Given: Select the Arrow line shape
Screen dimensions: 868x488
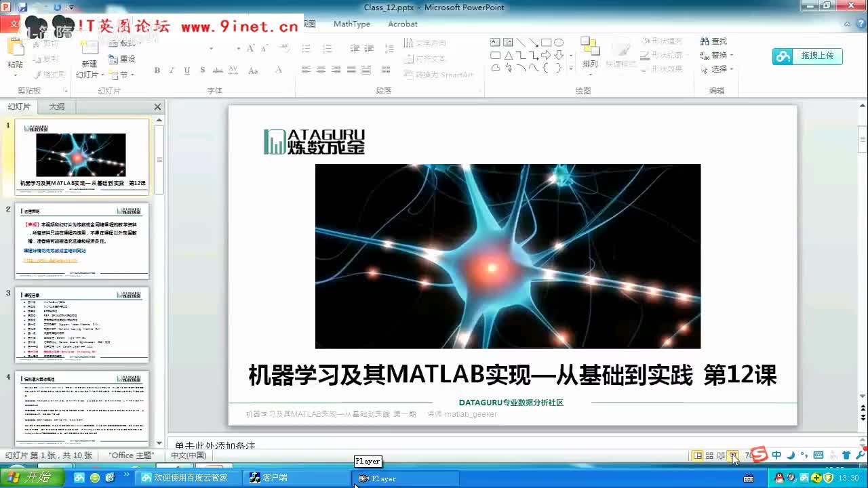Looking at the screenshot, I should [x=534, y=42].
